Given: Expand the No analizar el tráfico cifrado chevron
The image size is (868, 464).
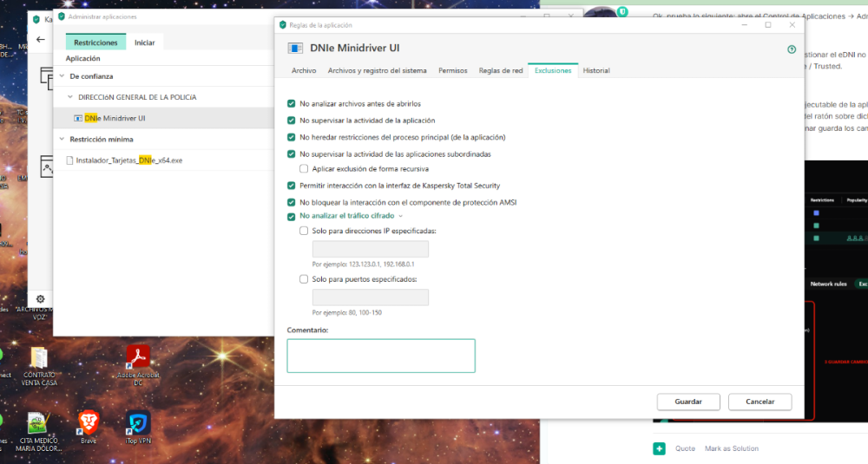Looking at the screenshot, I should tap(400, 216).
